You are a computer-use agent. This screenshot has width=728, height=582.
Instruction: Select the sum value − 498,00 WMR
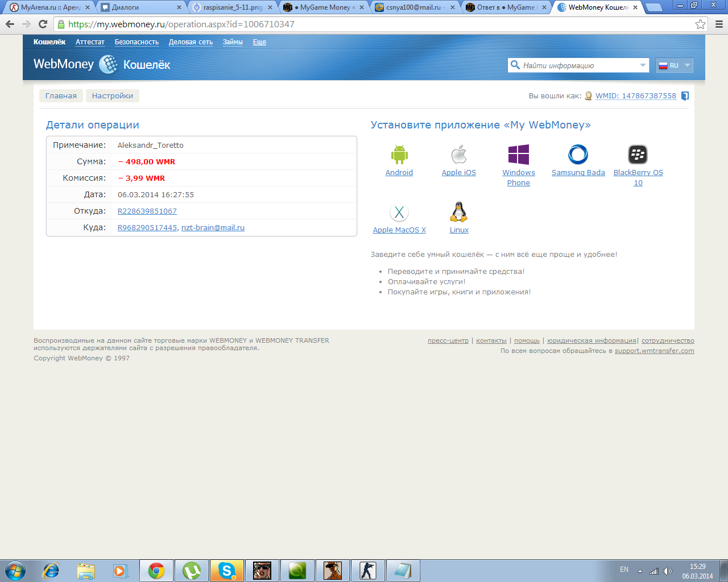click(x=147, y=161)
